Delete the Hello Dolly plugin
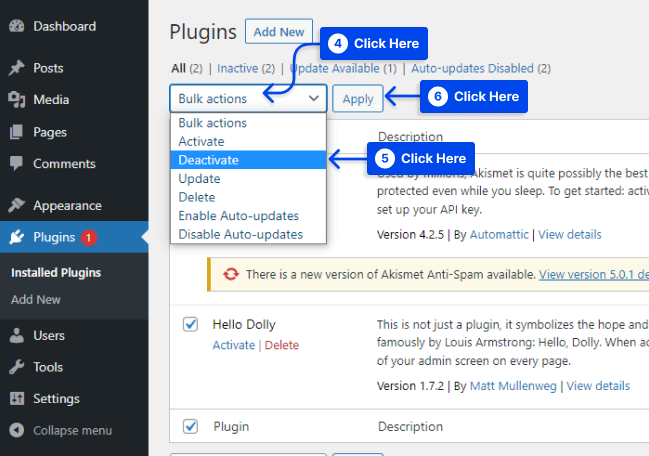 (281, 345)
